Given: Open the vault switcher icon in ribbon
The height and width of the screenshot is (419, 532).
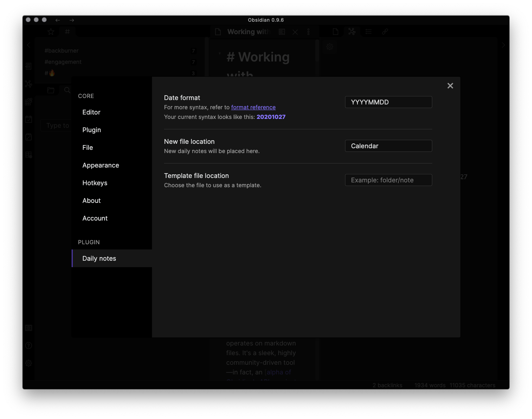Looking at the screenshot, I should 29,328.
